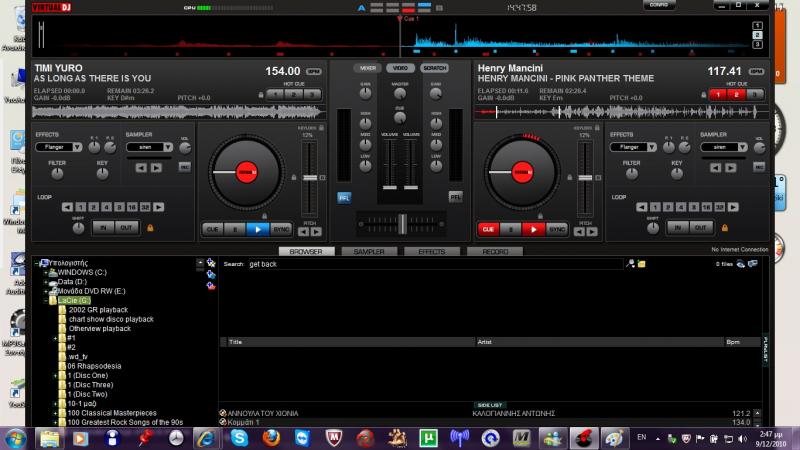
Task: Hit the red CUE button on right deck
Action: [x=488, y=230]
